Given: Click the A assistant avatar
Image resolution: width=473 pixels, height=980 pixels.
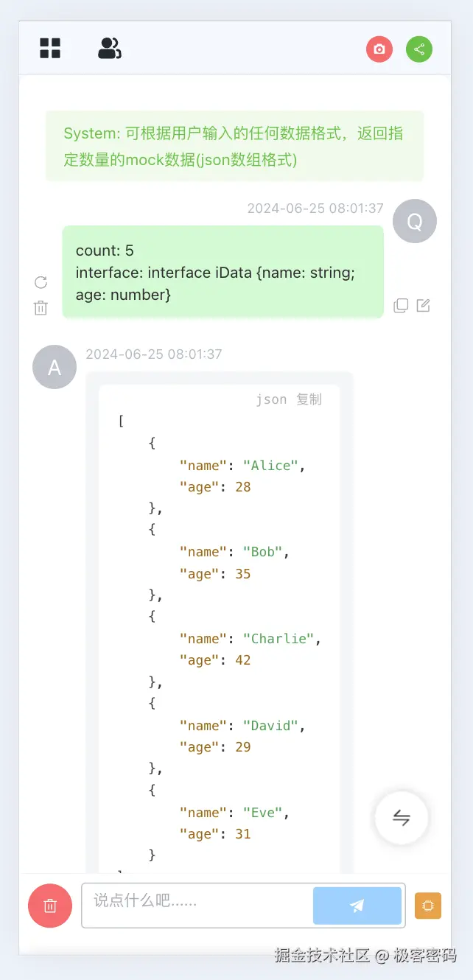Looking at the screenshot, I should coord(55,367).
